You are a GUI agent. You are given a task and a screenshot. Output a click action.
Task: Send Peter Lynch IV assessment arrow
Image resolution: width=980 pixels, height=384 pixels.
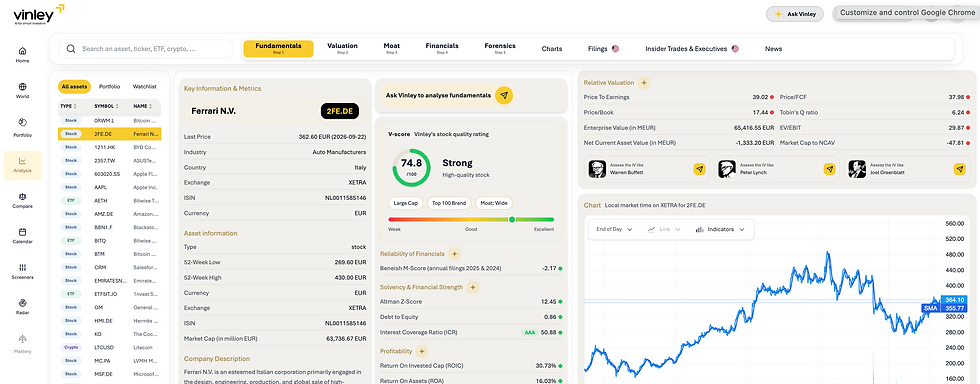pyautogui.click(x=829, y=169)
